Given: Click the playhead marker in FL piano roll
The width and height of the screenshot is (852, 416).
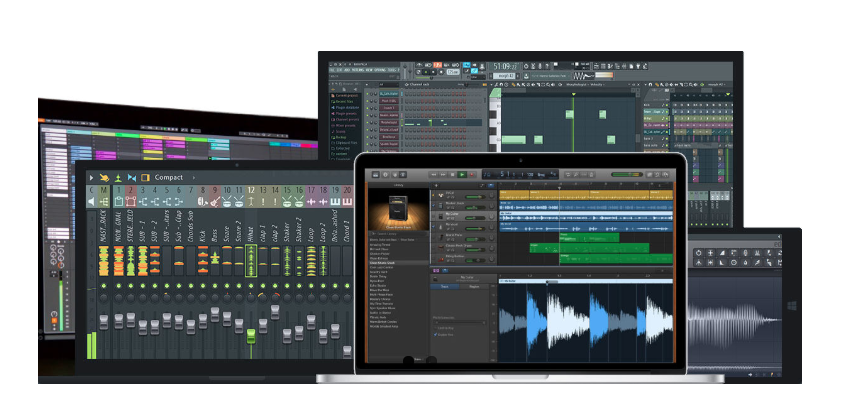Looking at the screenshot, I should click(x=573, y=94).
